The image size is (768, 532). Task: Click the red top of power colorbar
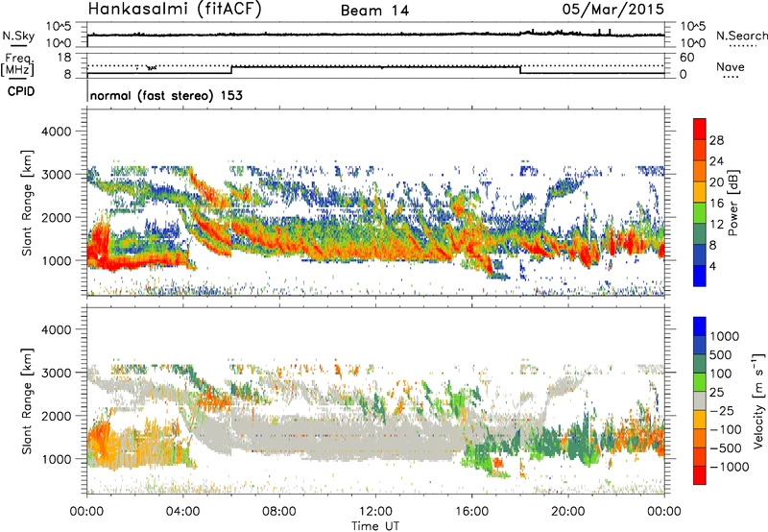[700, 130]
